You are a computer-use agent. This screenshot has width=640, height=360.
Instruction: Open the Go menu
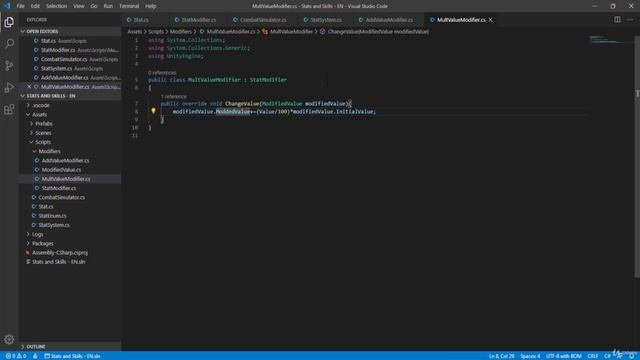pos(94,6)
